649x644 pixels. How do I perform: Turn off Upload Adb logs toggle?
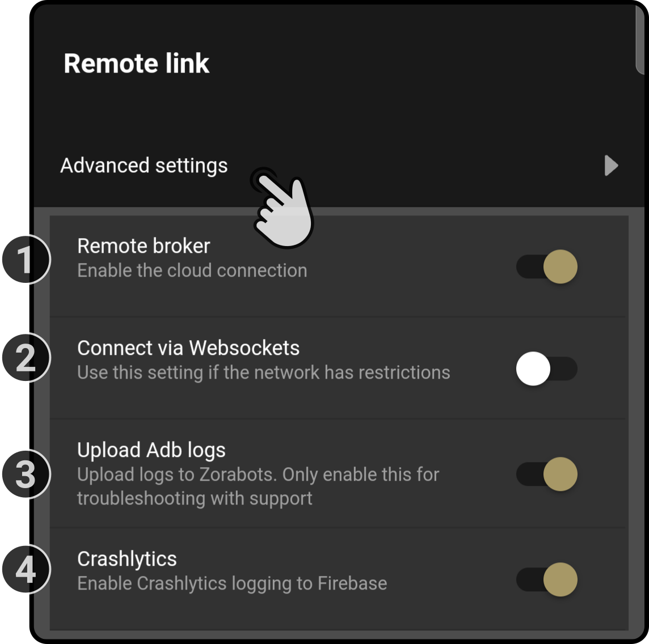click(x=547, y=474)
